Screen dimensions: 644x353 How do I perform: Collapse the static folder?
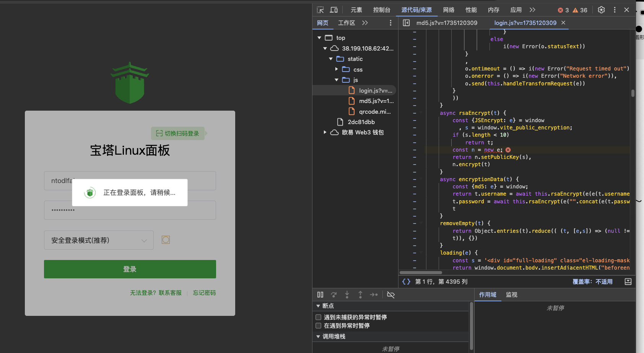tap(331, 59)
